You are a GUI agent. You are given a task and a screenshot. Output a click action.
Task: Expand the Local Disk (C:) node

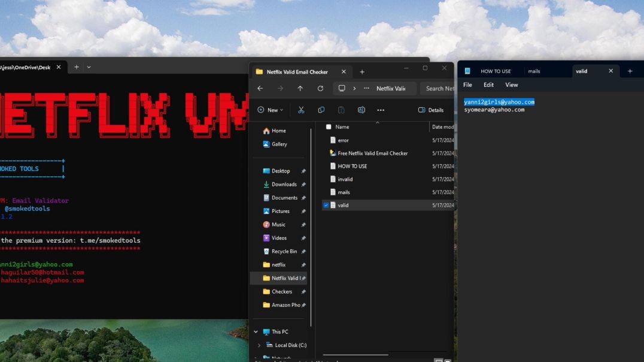tap(259, 345)
